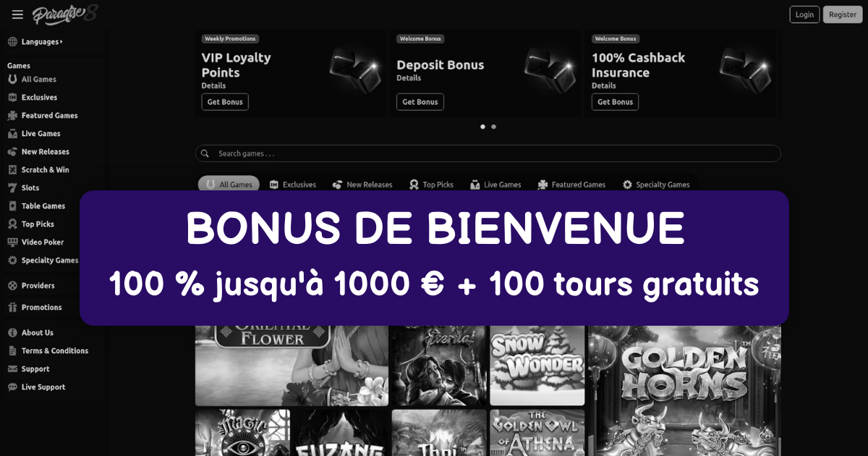Open Details link under VIP Loyalty Points
This screenshot has width=868, height=456.
(213, 85)
